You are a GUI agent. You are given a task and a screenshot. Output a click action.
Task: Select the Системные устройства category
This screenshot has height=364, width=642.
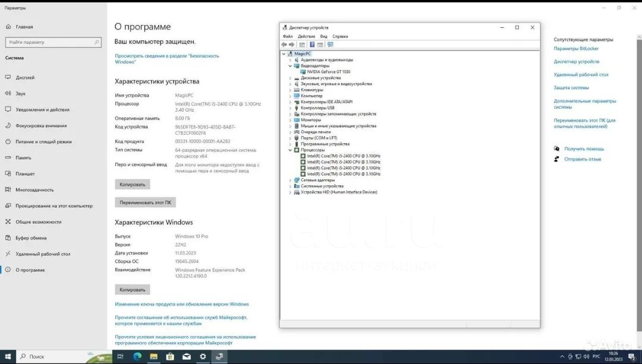click(322, 186)
